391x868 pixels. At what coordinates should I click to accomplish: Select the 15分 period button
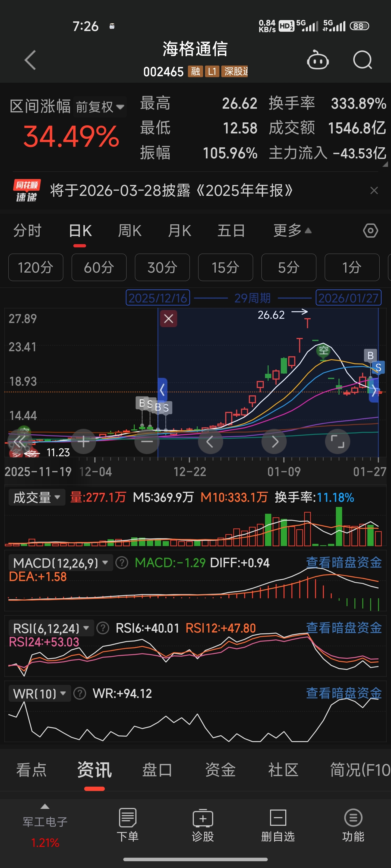point(225,267)
